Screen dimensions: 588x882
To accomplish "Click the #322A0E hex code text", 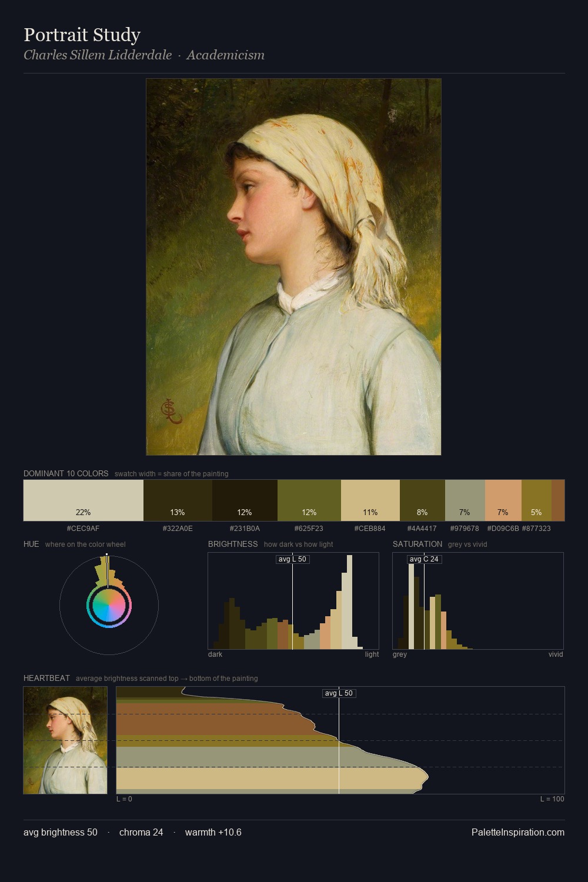I will tap(178, 529).
